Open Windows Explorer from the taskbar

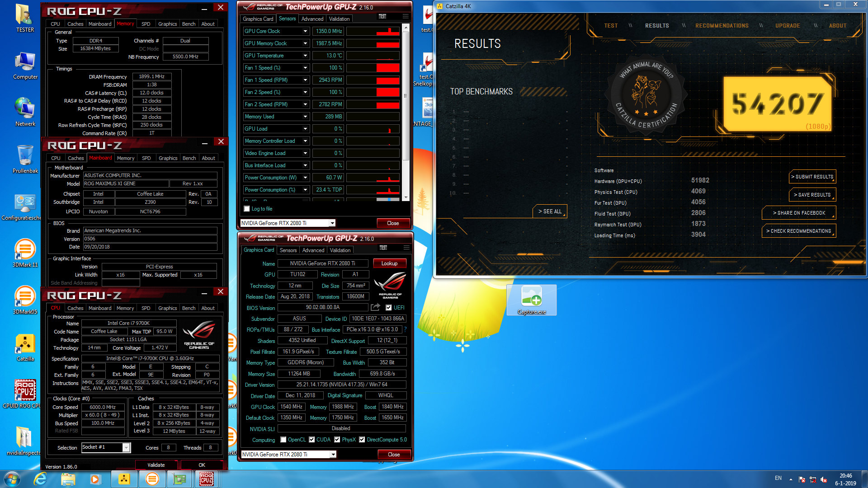click(x=68, y=479)
